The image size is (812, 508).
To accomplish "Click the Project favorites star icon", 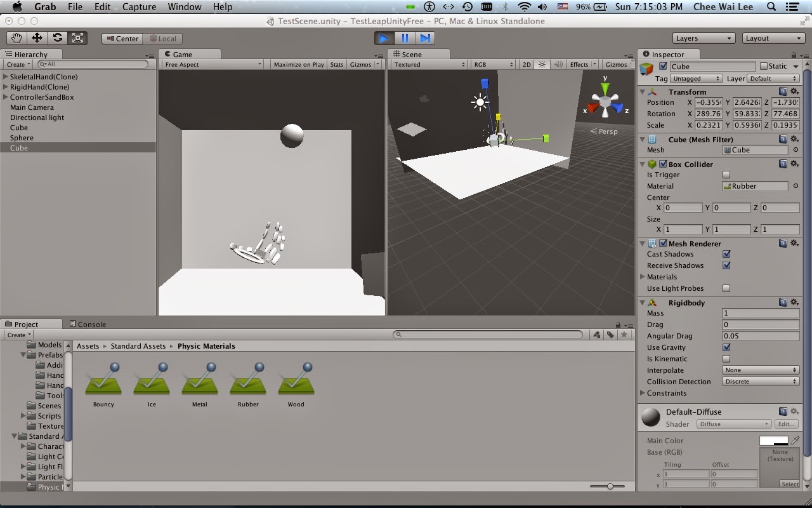I will 624,335.
